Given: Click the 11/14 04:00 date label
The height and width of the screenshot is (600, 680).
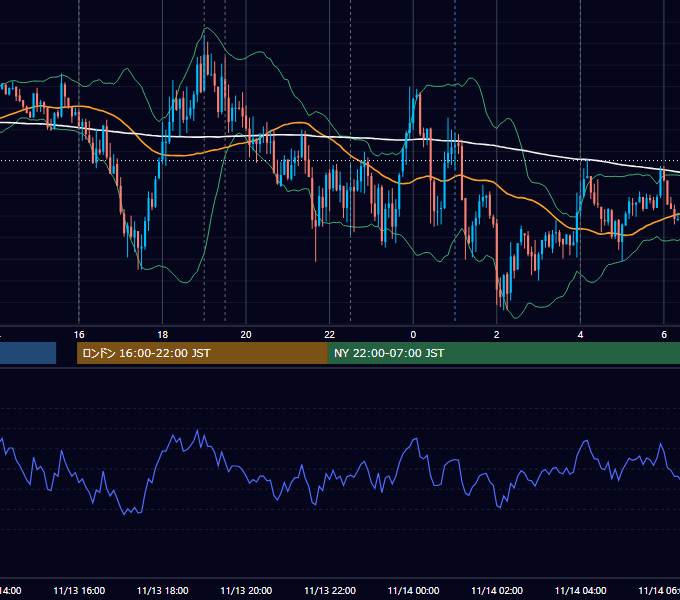Looking at the screenshot, I should pyautogui.click(x=581, y=590).
